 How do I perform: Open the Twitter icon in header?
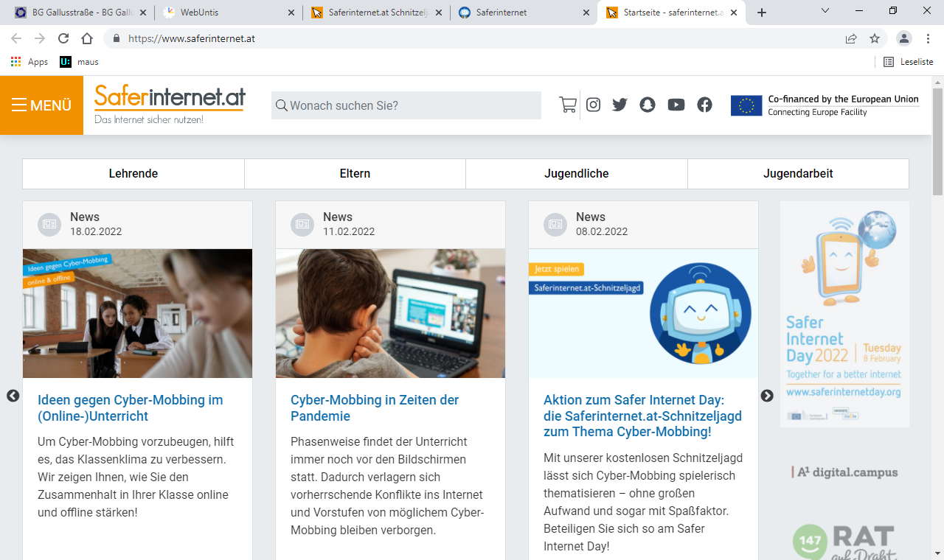click(x=619, y=105)
